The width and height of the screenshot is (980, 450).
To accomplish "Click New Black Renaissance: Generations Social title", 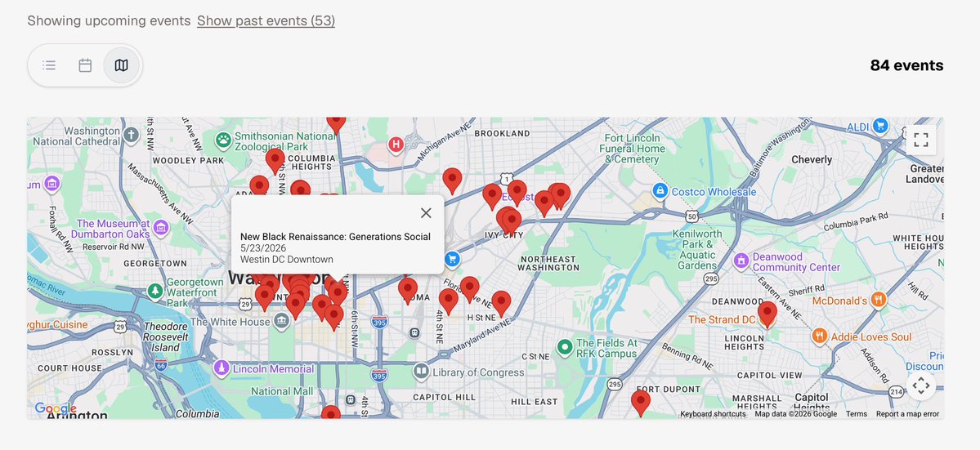I will (336, 237).
